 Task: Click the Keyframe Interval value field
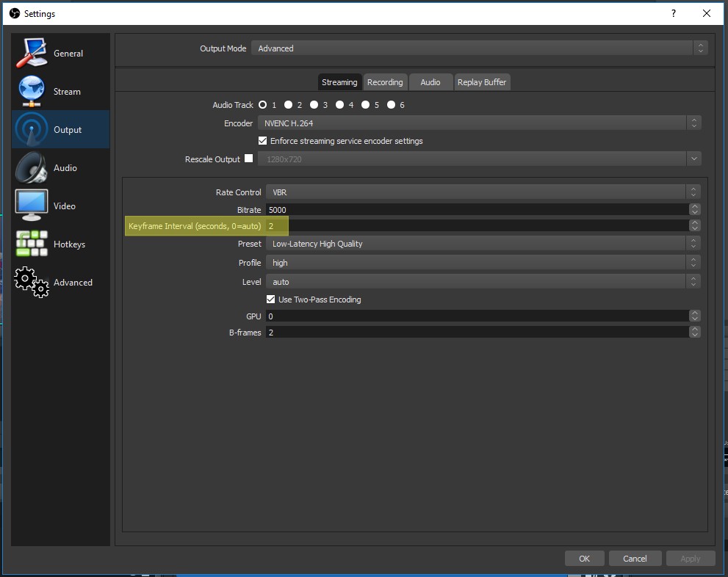click(477, 226)
